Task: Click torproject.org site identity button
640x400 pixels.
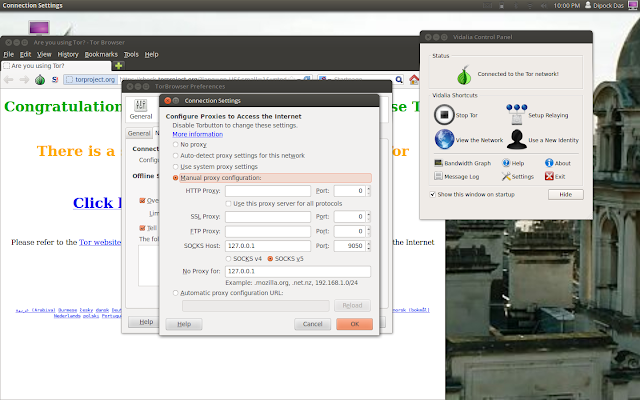Action: [90, 80]
